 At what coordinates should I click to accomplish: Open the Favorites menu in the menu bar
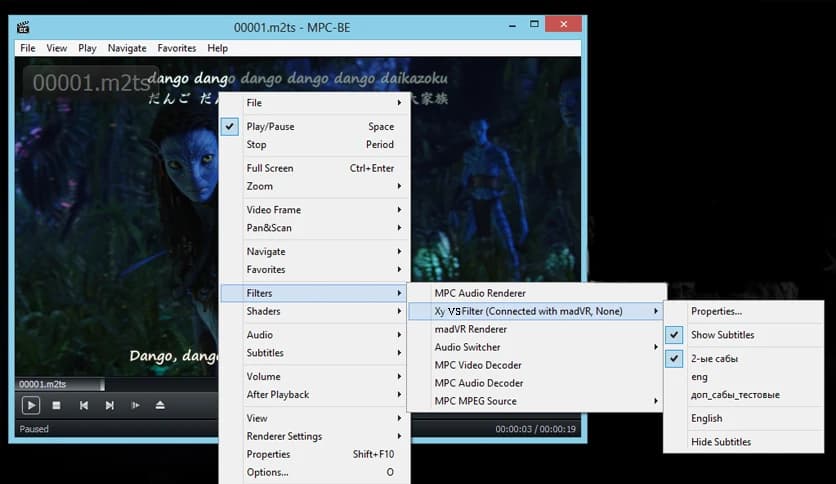(x=176, y=48)
